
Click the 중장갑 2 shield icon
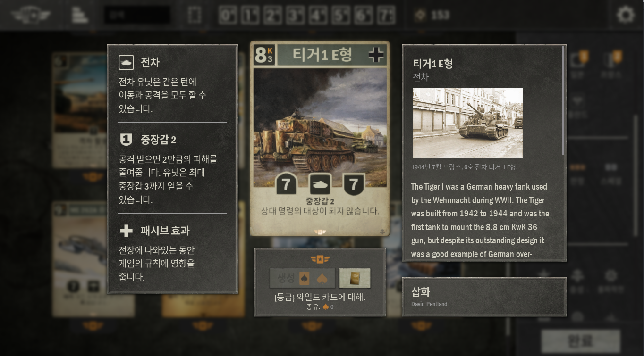click(126, 140)
